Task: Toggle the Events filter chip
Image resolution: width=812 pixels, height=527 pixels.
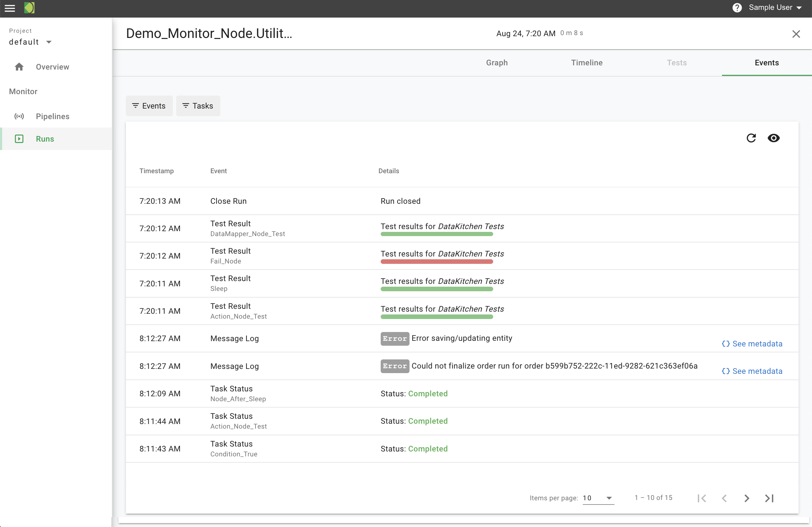Action: [x=149, y=106]
